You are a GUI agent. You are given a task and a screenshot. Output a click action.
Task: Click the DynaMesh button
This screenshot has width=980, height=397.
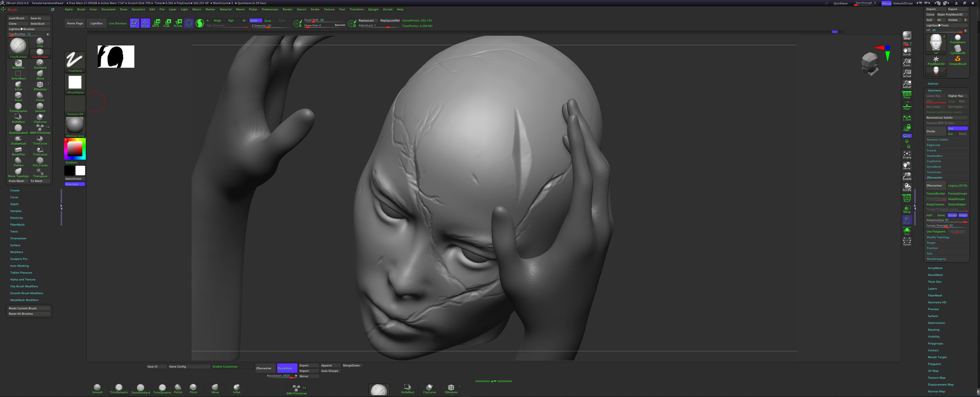[287, 368]
